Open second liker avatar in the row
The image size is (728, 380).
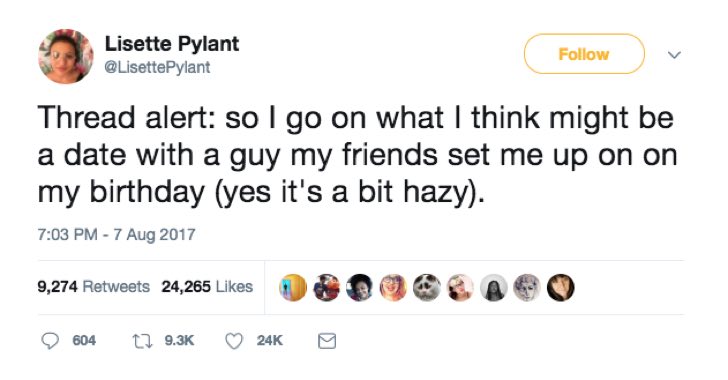[x=326, y=288]
